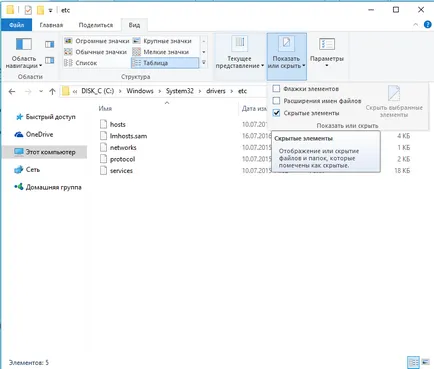Viewport: 434px width, 369px height.
Task: Click drivers in the address path
Action: (216, 91)
